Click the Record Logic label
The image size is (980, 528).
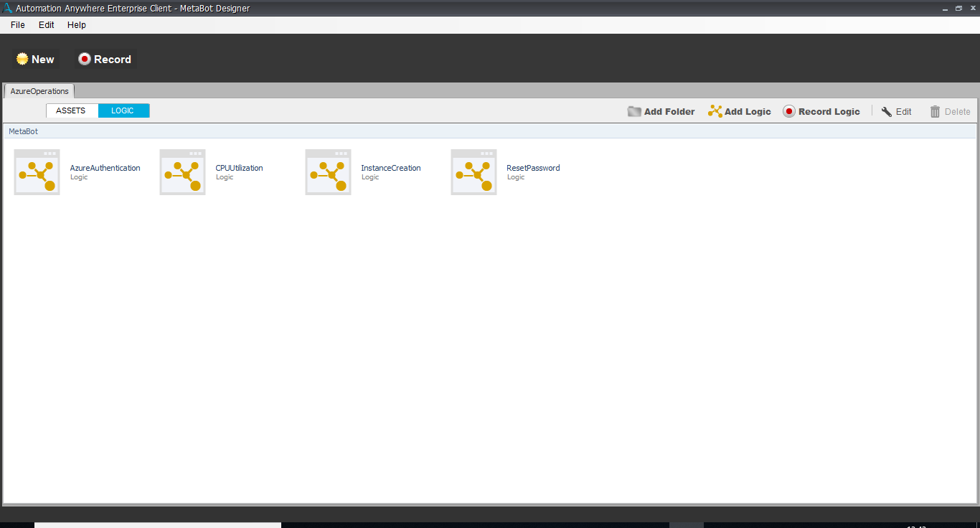coord(829,111)
